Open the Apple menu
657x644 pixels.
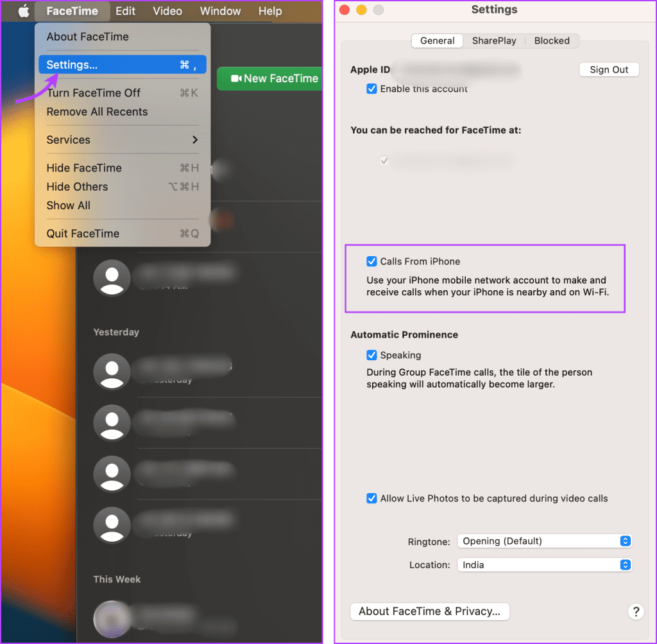[24, 11]
